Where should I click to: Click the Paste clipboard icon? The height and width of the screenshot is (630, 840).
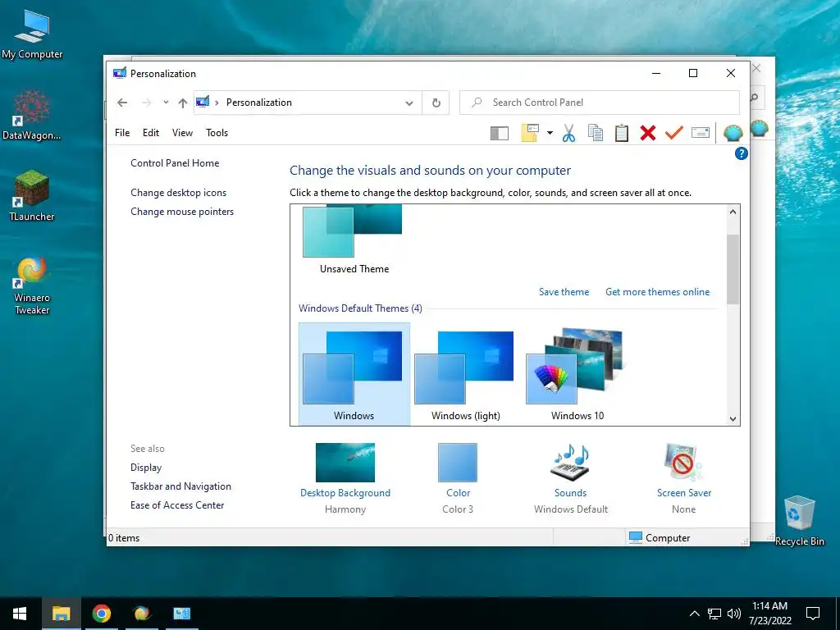click(x=622, y=133)
